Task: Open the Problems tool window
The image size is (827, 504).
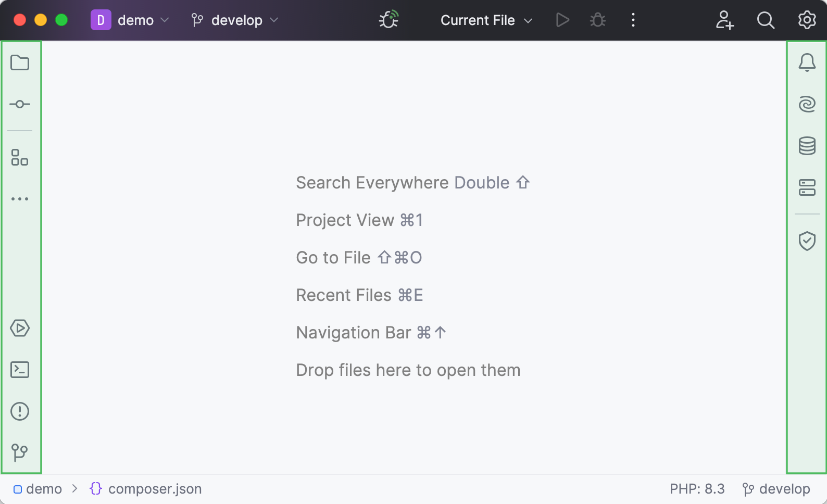Action: 20,411
